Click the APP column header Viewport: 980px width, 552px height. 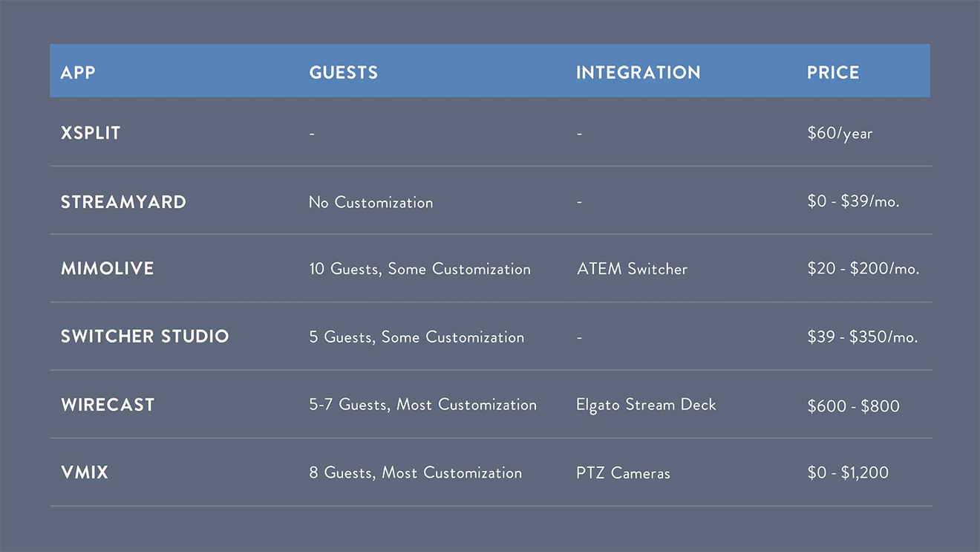click(78, 72)
